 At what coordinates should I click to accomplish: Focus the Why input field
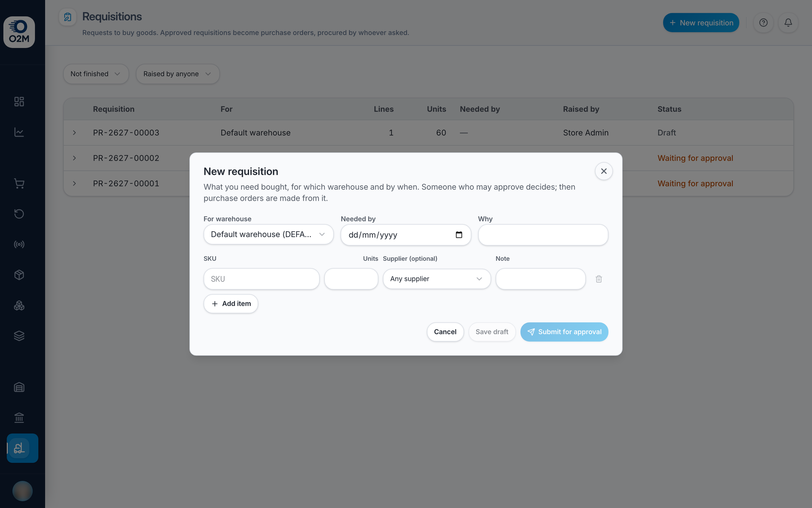point(543,235)
